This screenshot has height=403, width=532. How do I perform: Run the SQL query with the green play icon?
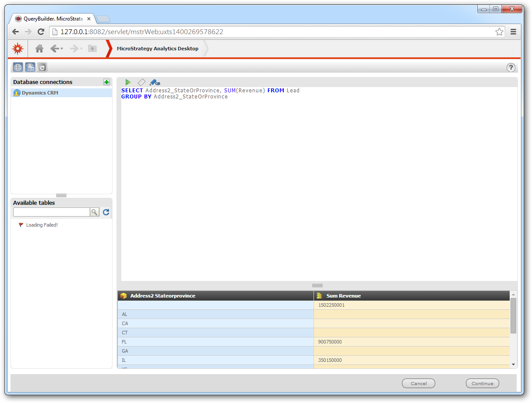coord(128,82)
